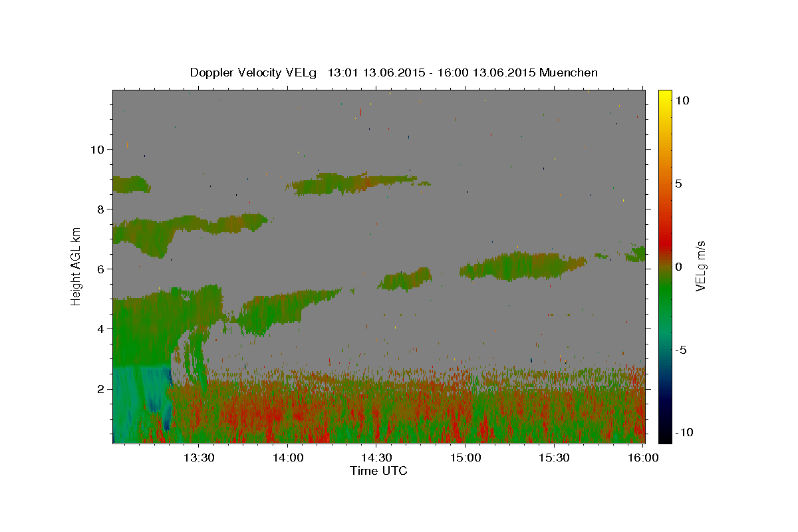The height and width of the screenshot is (532, 798).
Task: Click the "Time UTC" axis label
Action: point(378,471)
